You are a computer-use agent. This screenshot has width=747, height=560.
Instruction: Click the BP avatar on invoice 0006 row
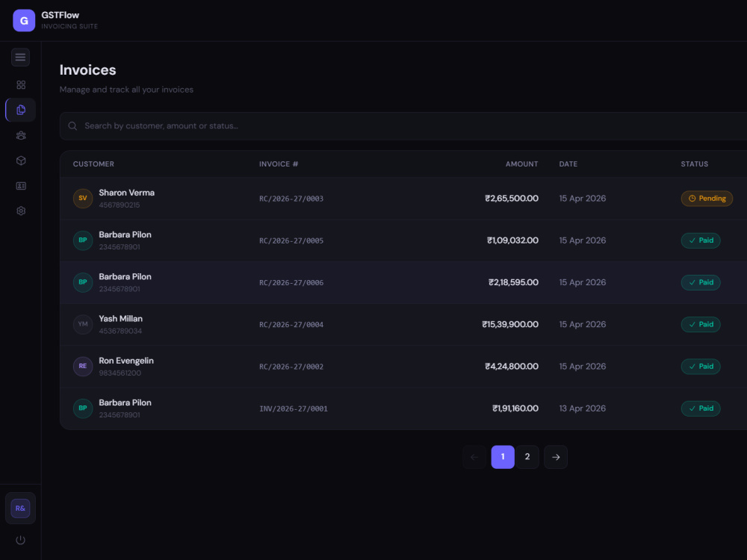click(83, 282)
